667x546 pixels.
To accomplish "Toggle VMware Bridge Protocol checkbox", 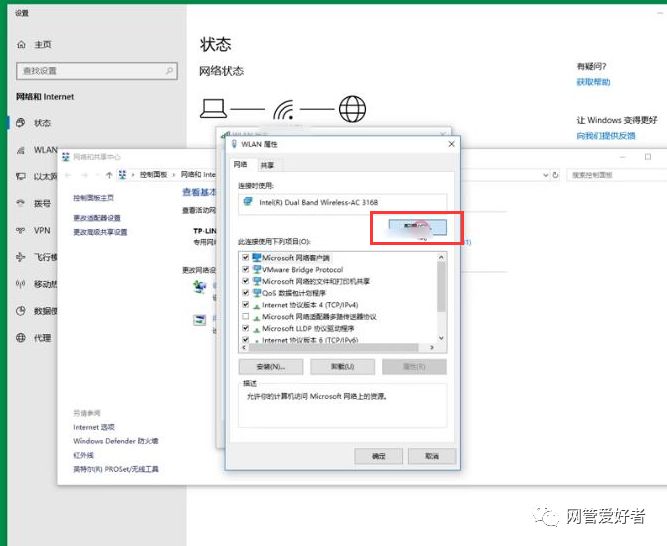I will [245, 269].
